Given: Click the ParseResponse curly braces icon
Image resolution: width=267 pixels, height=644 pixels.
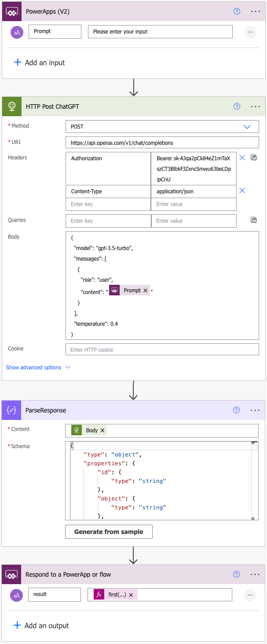Looking at the screenshot, I should coord(11,410).
